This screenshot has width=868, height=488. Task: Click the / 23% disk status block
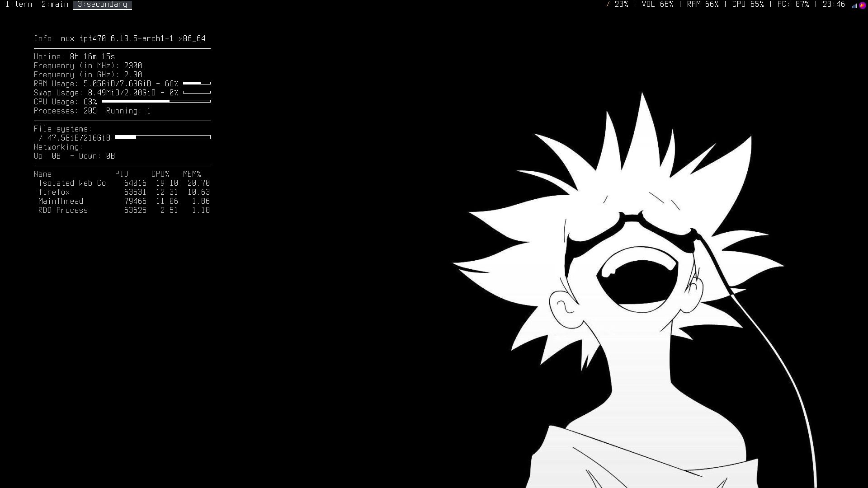617,5
